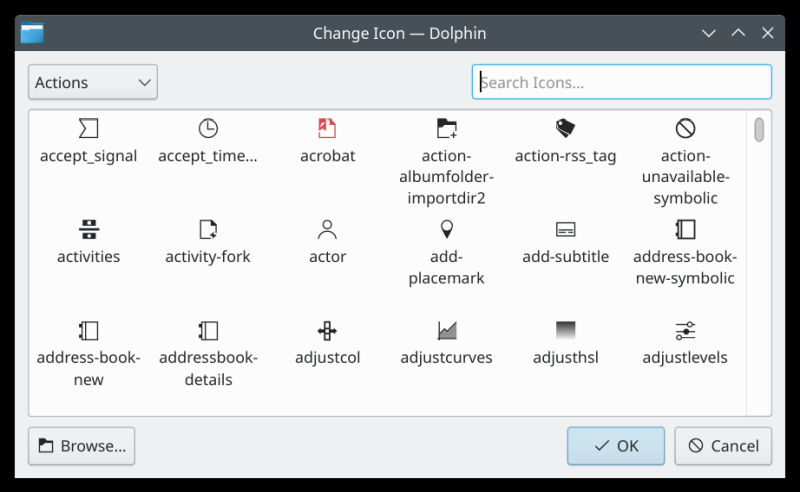Choose the adjustlevels sliders icon
800x492 pixels.
click(x=685, y=330)
